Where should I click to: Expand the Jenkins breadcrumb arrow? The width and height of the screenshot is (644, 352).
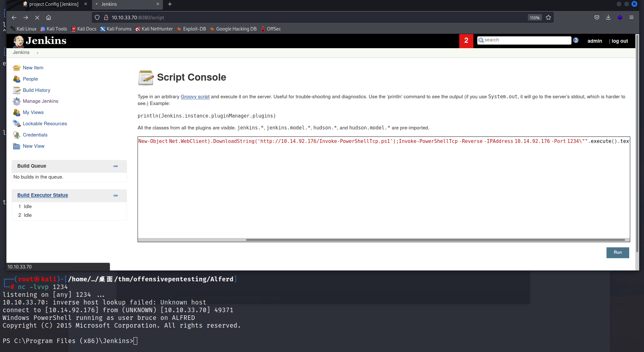tap(38, 53)
